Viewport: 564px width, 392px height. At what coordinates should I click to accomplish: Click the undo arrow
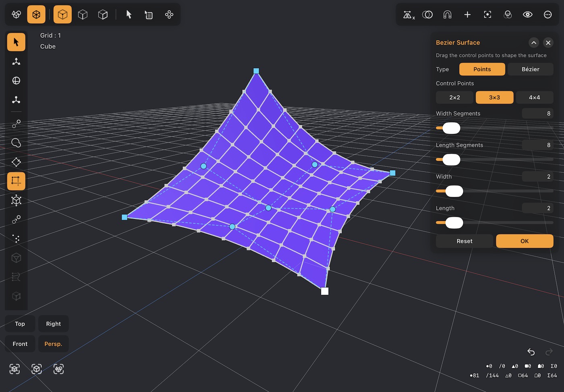531,352
